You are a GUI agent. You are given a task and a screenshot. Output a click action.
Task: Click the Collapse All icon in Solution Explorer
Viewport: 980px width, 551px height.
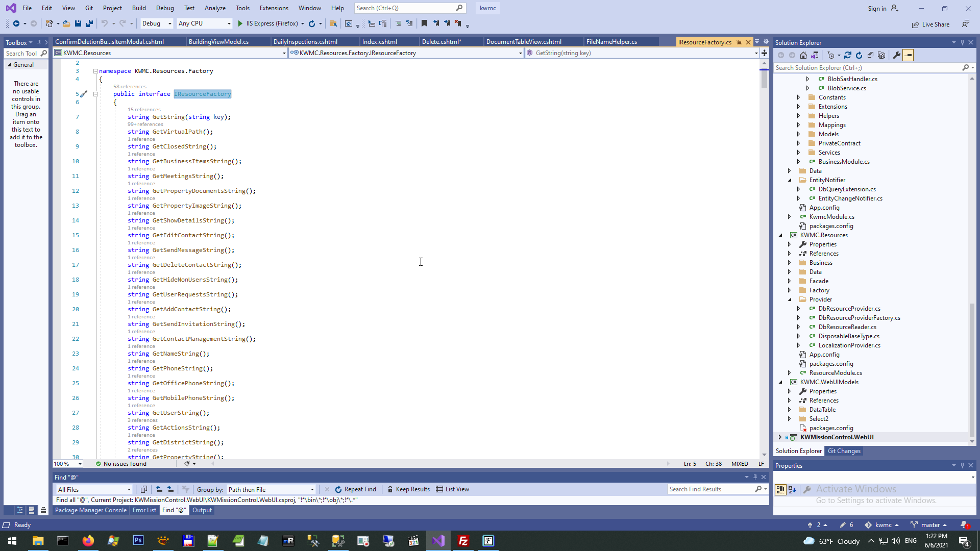click(871, 55)
